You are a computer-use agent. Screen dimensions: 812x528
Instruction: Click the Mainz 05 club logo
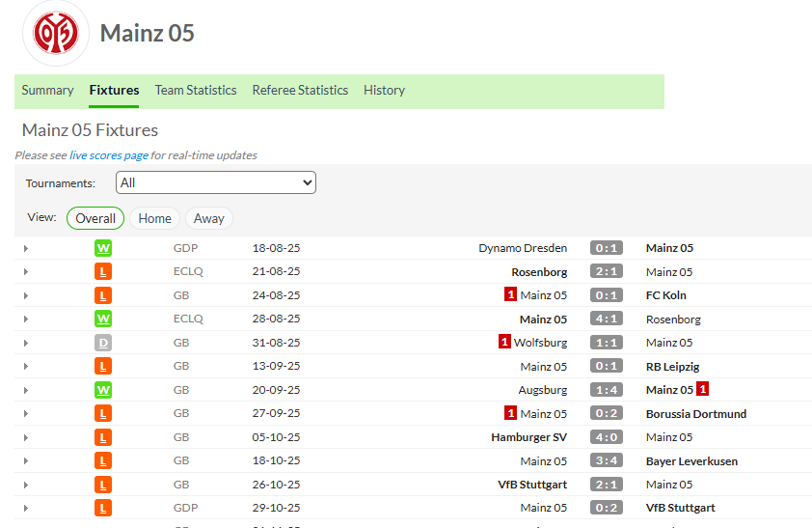coord(55,34)
